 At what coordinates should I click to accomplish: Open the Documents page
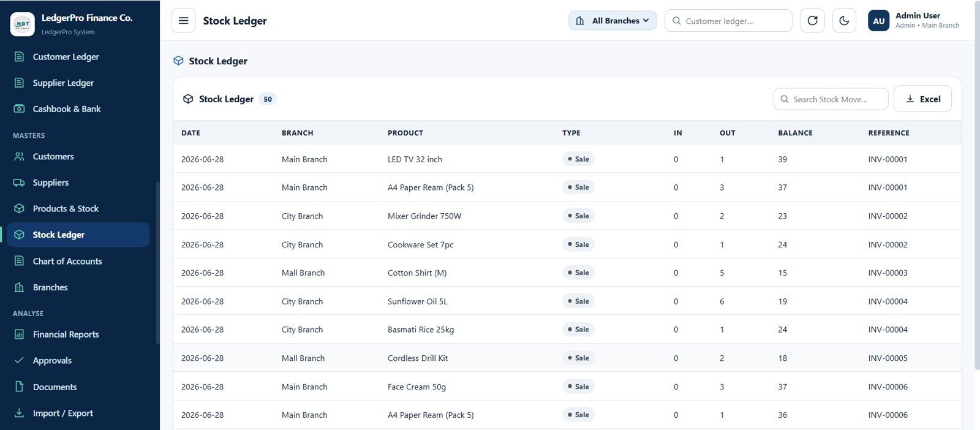pos(78,387)
